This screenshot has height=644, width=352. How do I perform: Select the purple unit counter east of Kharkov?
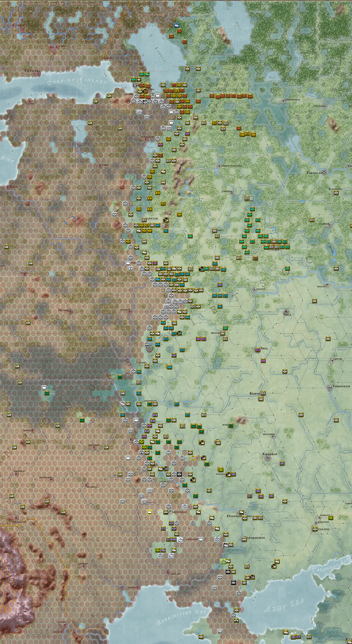282,463
